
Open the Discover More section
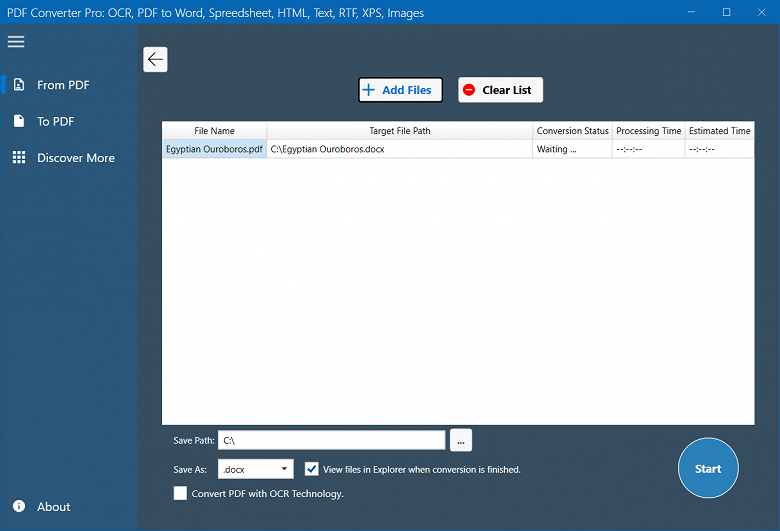pyautogui.click(x=69, y=157)
